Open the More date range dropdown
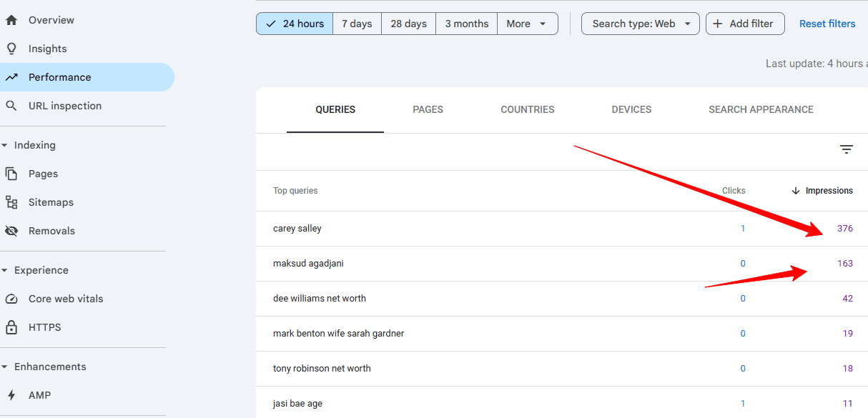This screenshot has width=868, height=418. 527,24
